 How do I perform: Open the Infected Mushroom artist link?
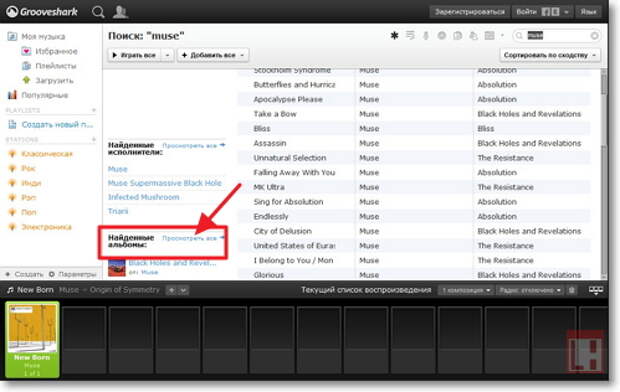144,197
